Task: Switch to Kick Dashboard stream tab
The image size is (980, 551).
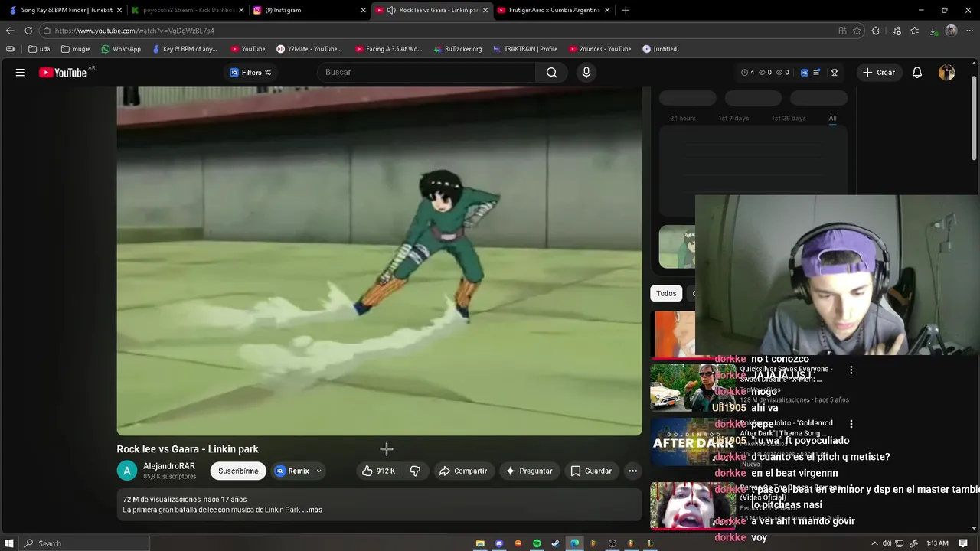Action: coord(188,10)
